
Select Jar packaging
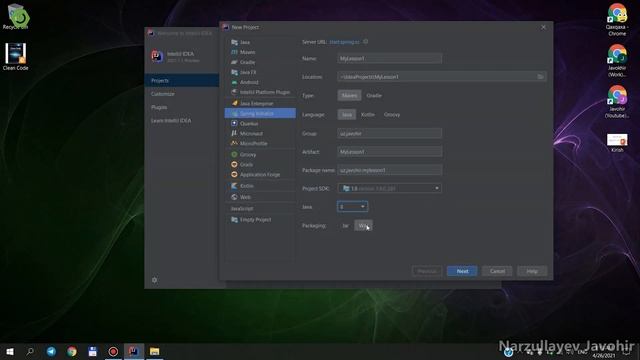coord(345,226)
